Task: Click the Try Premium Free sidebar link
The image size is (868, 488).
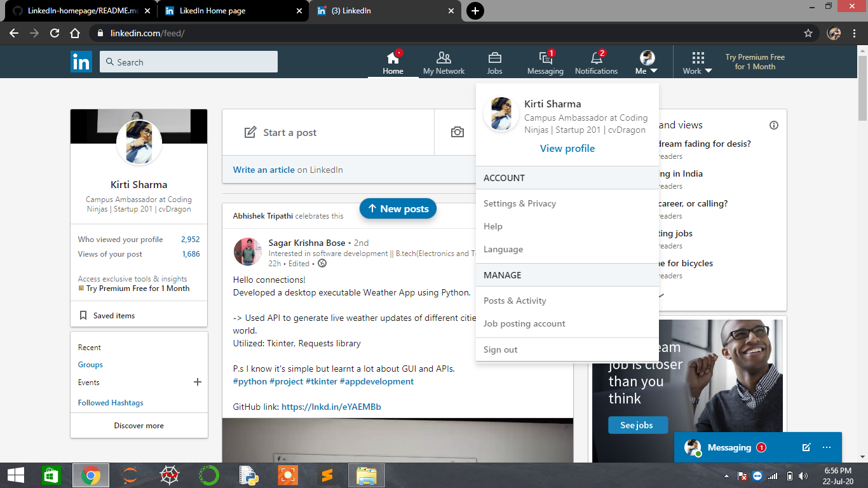Action: click(x=138, y=288)
